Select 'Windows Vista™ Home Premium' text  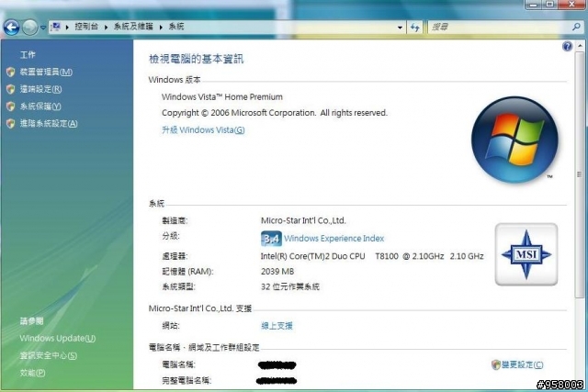pyautogui.click(x=222, y=97)
